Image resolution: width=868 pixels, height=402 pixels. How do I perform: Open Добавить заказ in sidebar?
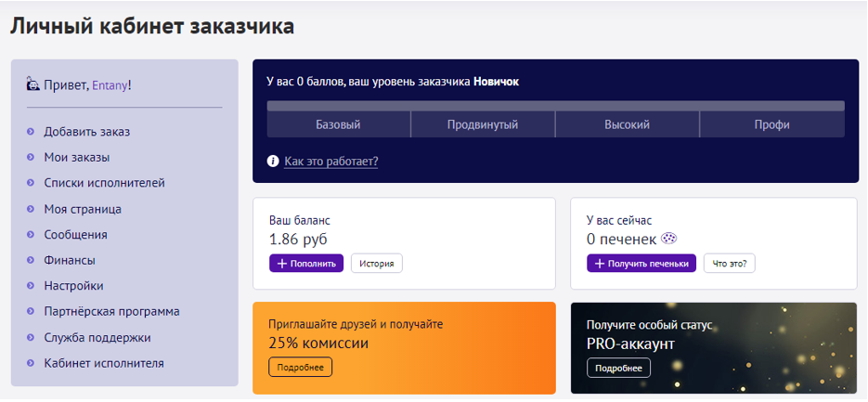87,132
